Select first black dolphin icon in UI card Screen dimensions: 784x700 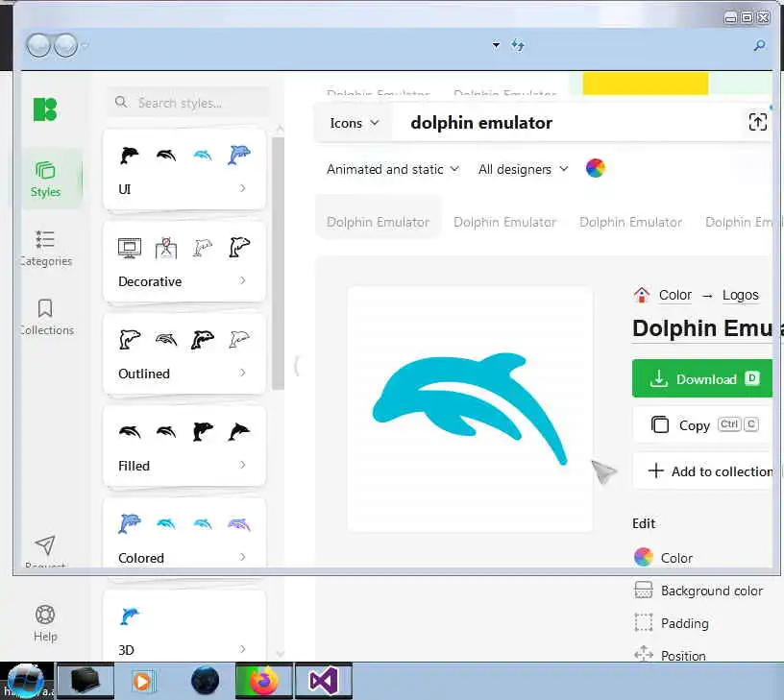[x=129, y=156]
